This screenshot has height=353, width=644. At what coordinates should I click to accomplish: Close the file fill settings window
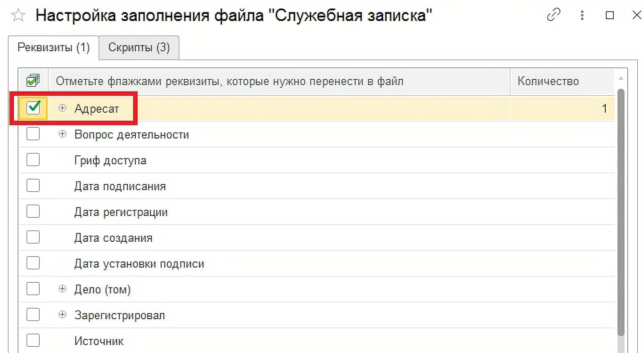(x=636, y=16)
